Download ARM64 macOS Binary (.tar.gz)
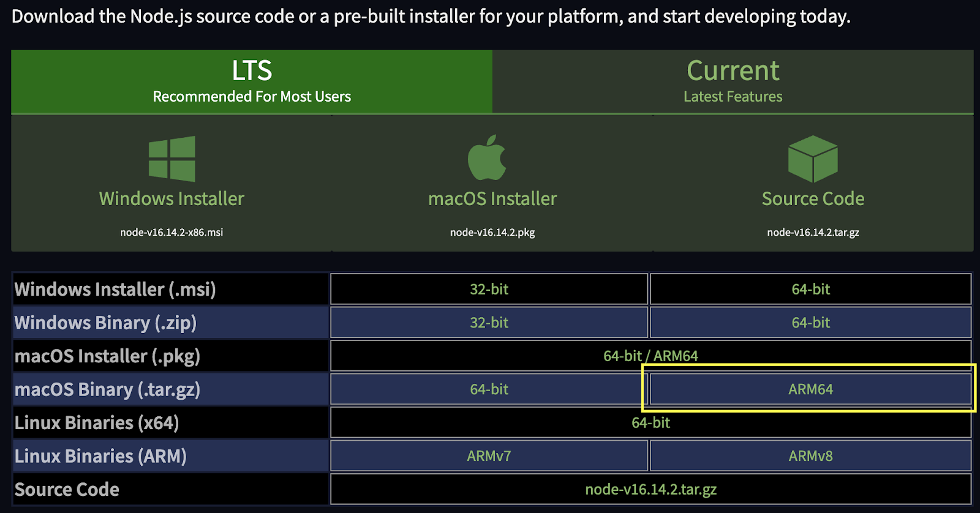This screenshot has width=980, height=513. coord(810,389)
